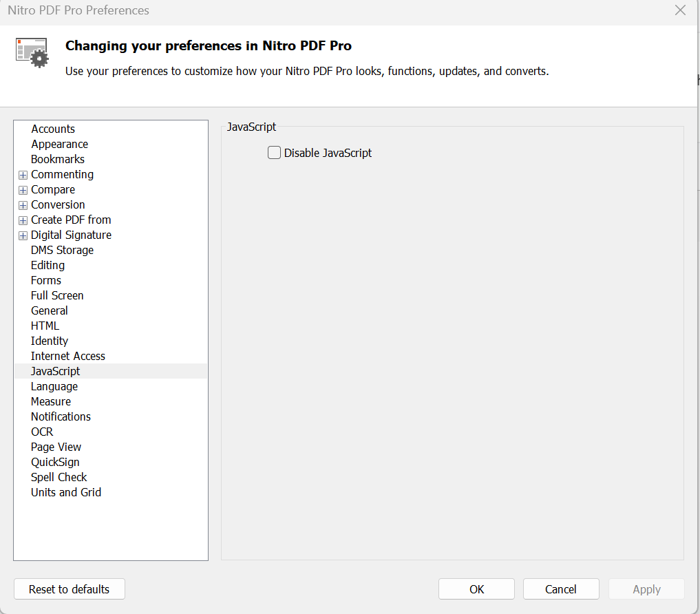Open Forms preferences
The height and width of the screenshot is (614, 700).
point(46,281)
